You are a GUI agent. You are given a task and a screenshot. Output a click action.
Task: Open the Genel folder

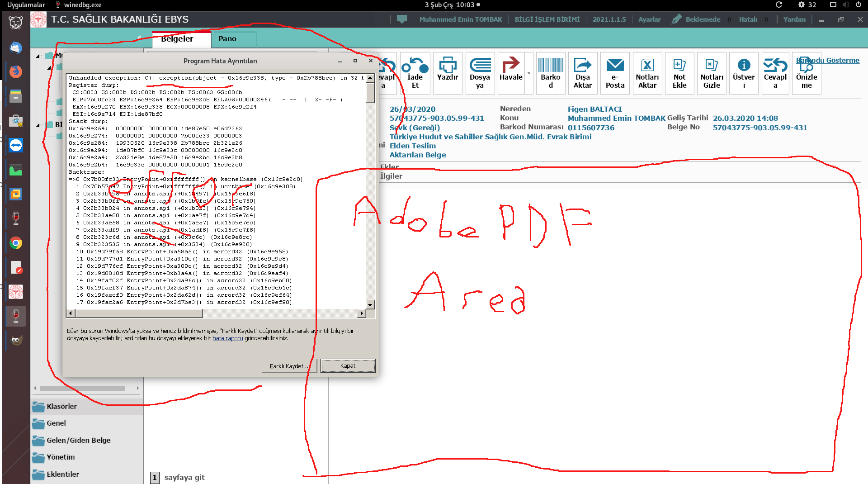[56, 423]
